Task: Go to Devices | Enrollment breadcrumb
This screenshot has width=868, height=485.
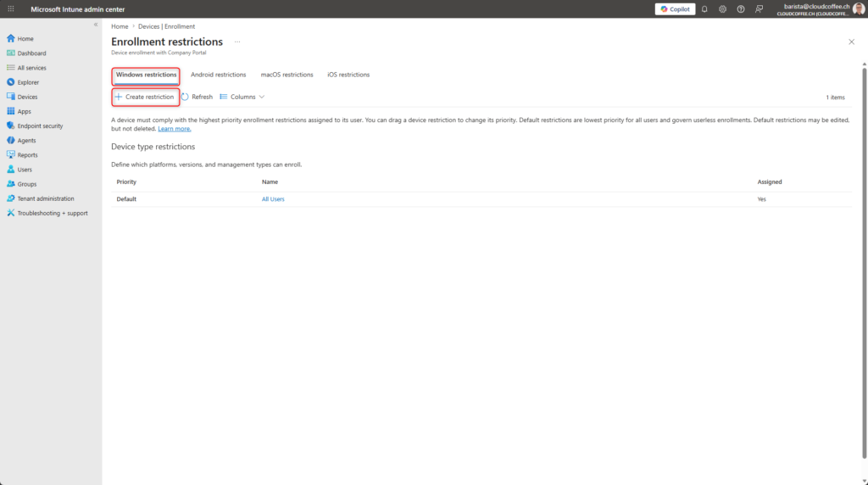Action: point(166,26)
